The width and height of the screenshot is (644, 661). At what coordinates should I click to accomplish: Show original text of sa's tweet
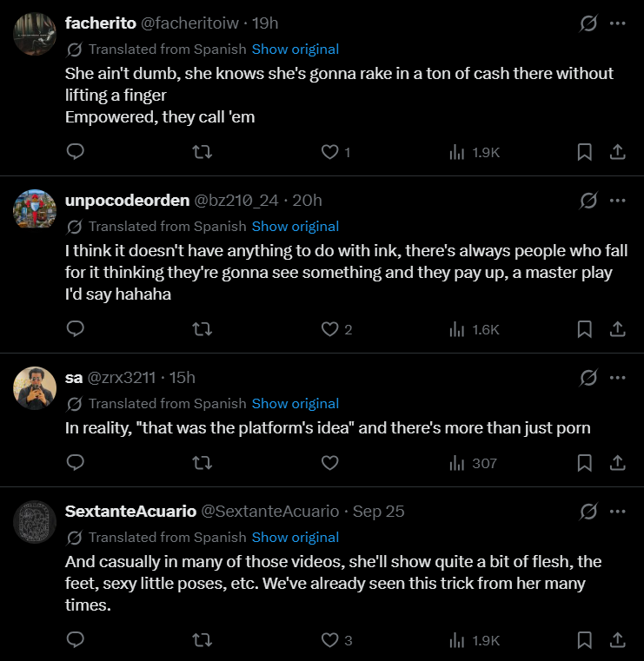[295, 403]
